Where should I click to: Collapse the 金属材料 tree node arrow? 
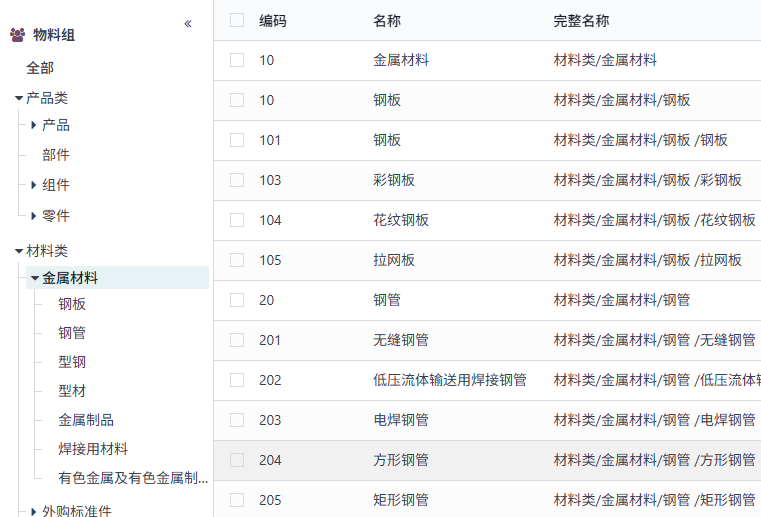(34, 278)
